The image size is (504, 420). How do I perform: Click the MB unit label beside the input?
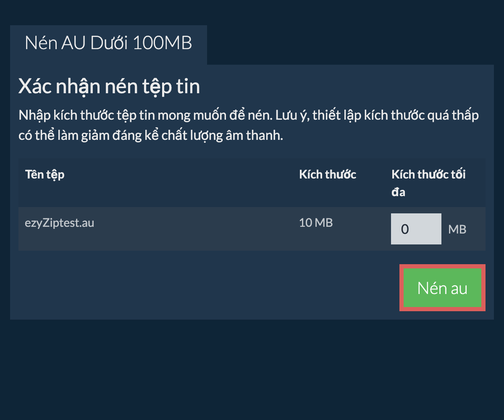coord(457,229)
